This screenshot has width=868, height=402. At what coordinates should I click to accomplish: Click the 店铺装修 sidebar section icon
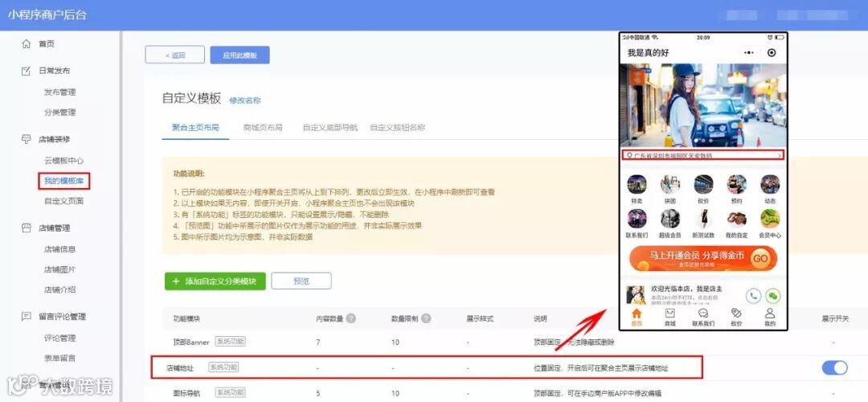pos(26,139)
